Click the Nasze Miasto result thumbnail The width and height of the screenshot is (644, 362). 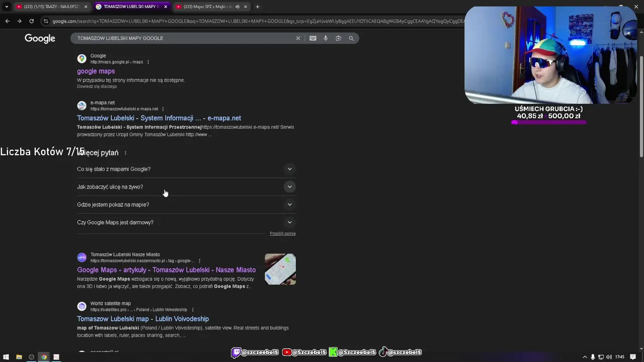[x=280, y=269]
